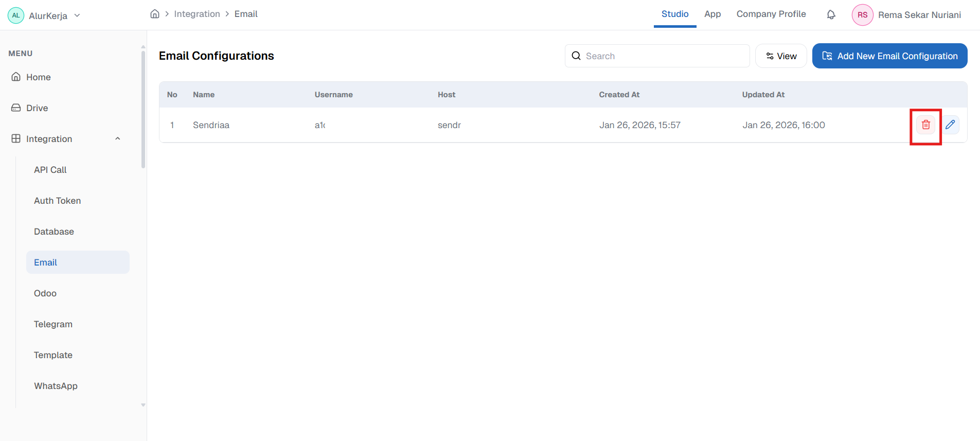Click the AL workspace avatar
The image size is (980, 441).
pos(16,15)
